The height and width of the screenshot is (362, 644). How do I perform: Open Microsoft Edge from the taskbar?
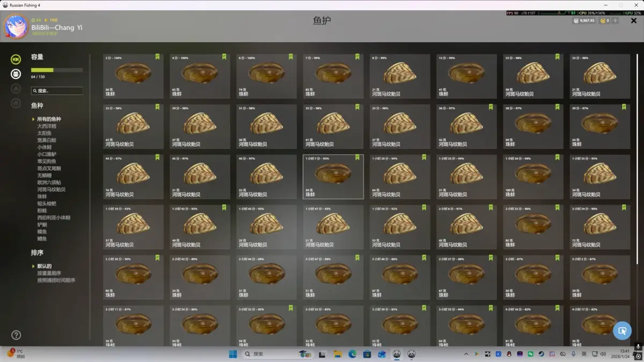[352, 354]
